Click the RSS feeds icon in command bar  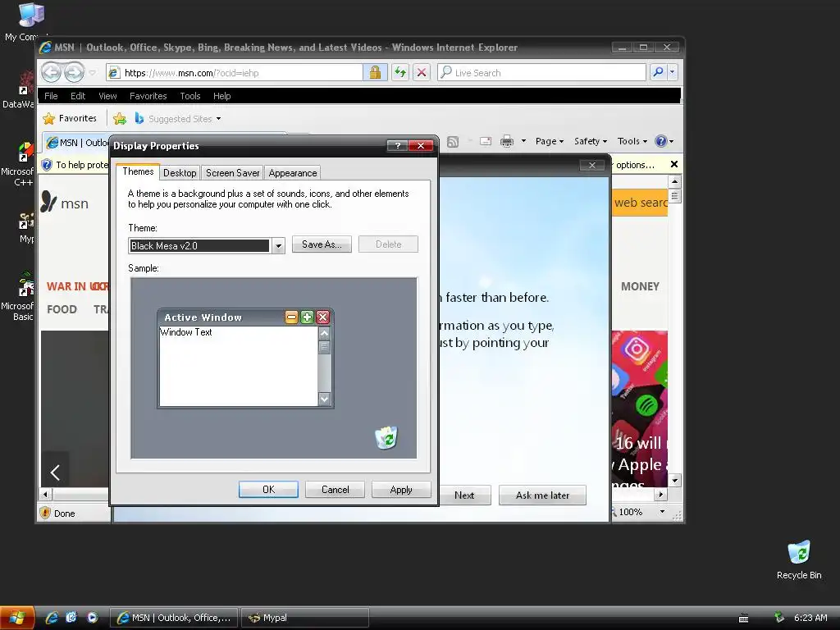453,141
